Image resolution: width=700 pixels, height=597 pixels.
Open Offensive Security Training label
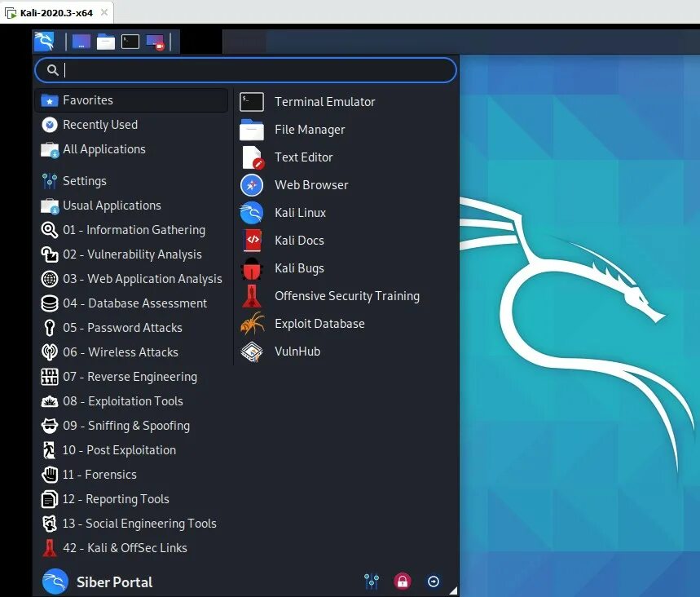coord(347,296)
